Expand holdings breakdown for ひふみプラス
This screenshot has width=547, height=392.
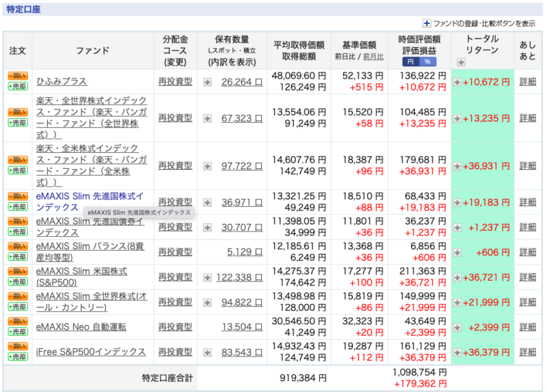tap(208, 82)
